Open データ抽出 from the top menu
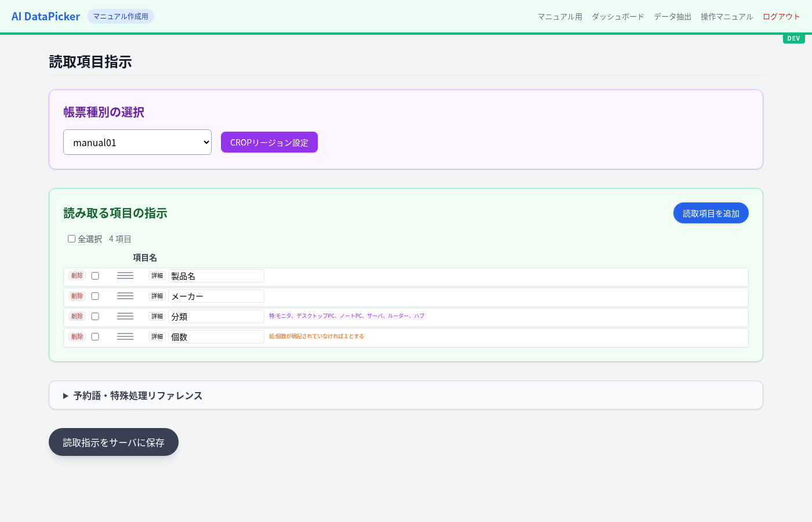Screen dimensions: 812x522 click(x=672, y=17)
